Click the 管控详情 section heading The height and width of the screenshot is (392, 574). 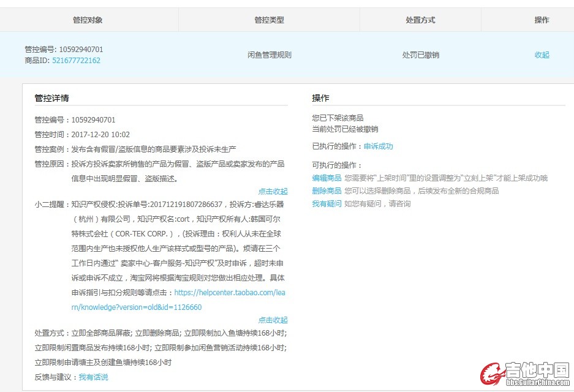[51, 98]
